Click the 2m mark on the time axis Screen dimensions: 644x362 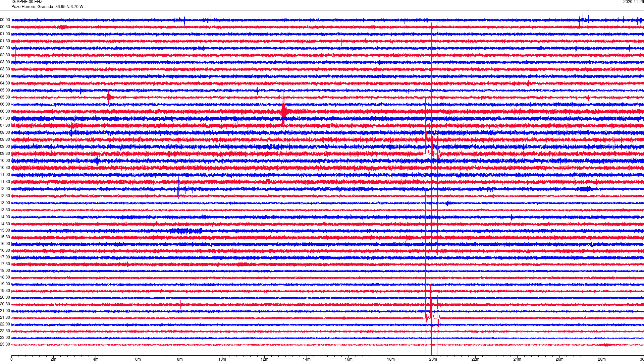point(54,359)
